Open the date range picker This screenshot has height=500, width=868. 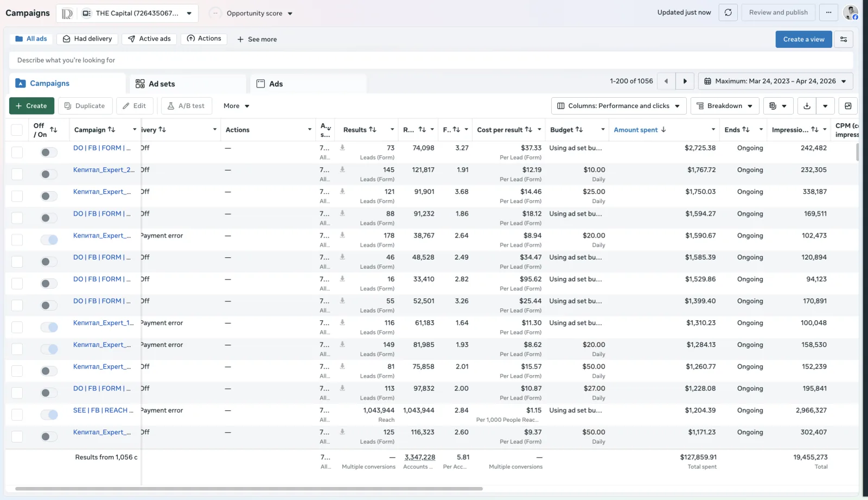pyautogui.click(x=775, y=81)
